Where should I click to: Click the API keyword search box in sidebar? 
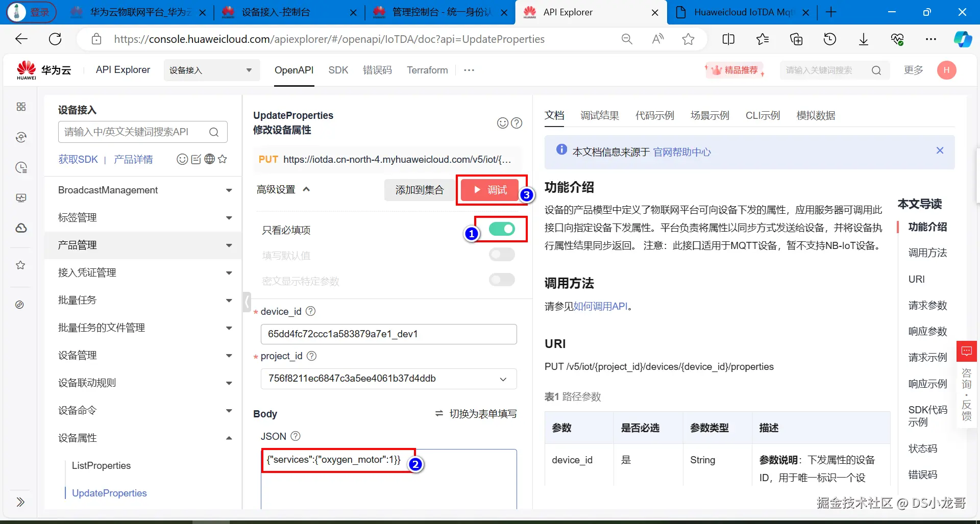tap(143, 132)
